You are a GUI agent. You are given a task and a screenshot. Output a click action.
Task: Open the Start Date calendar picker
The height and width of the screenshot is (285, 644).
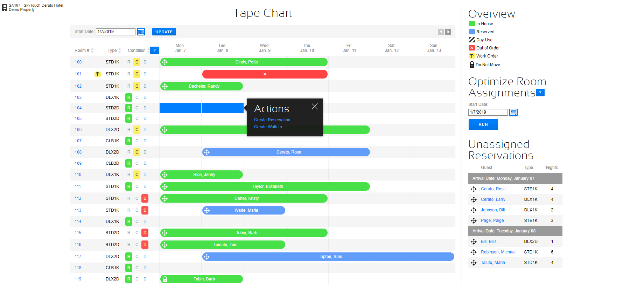[x=141, y=32]
